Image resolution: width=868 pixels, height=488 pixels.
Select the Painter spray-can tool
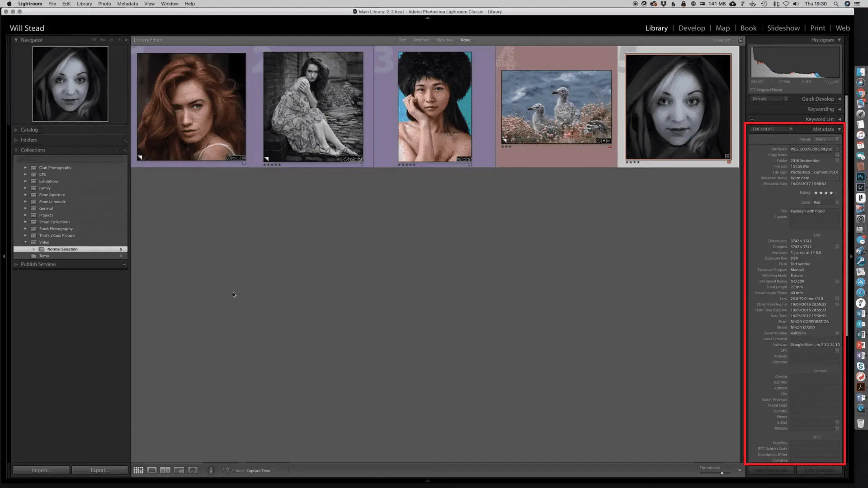(211, 470)
